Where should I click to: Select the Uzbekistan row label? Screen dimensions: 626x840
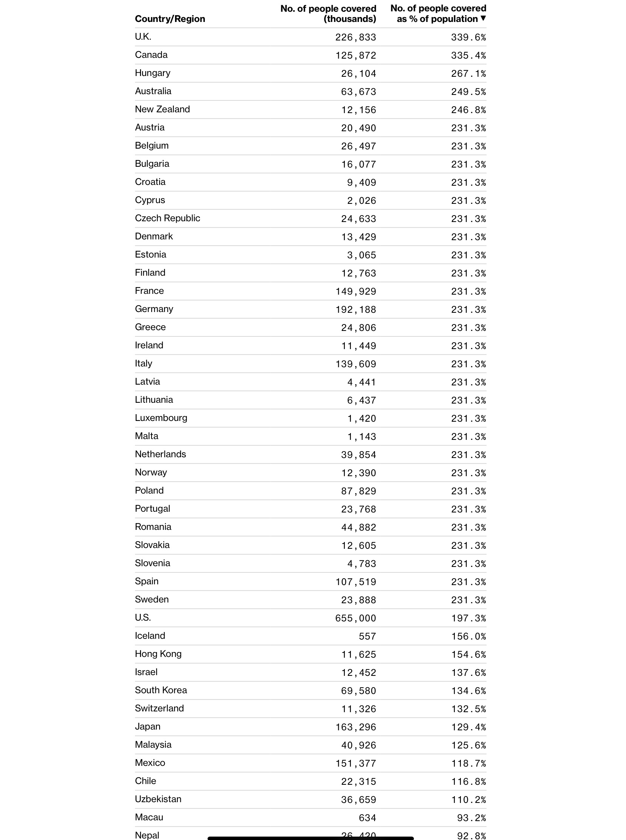tap(158, 799)
